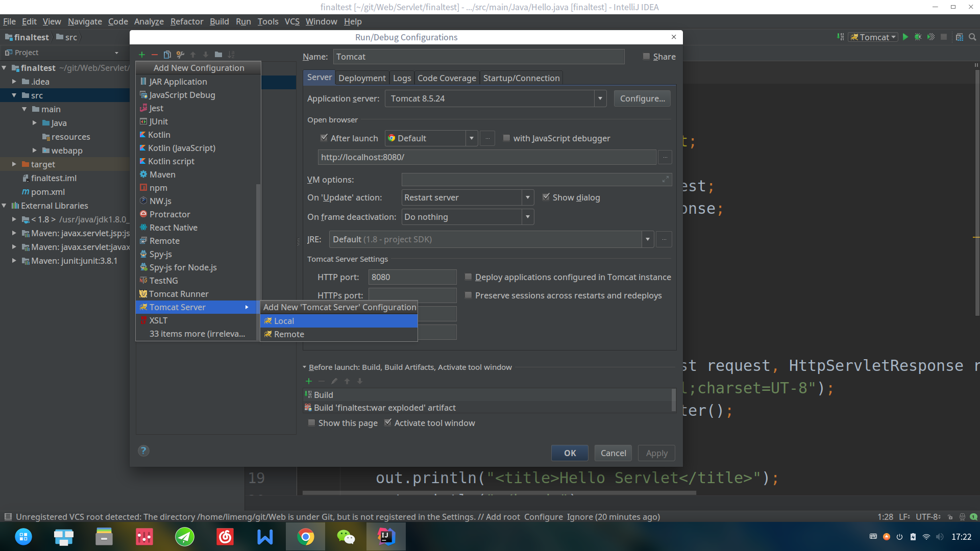Switch to the Deployment tab

coord(362,78)
